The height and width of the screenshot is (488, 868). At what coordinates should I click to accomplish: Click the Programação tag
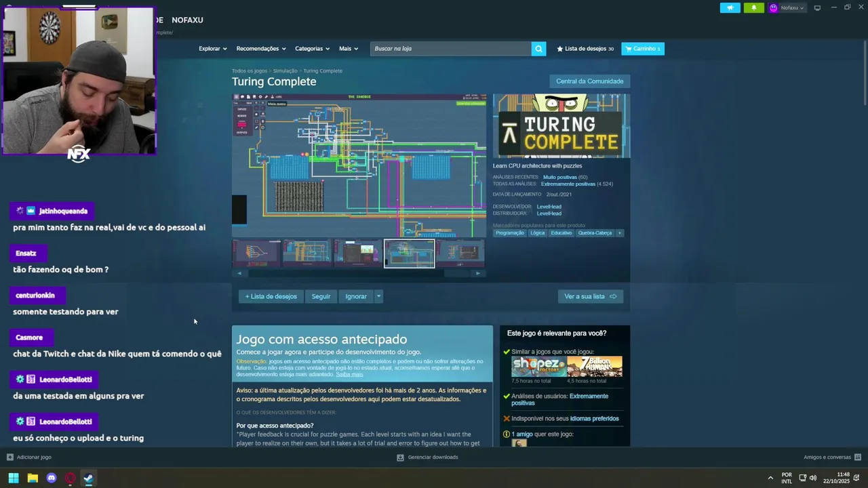point(510,233)
